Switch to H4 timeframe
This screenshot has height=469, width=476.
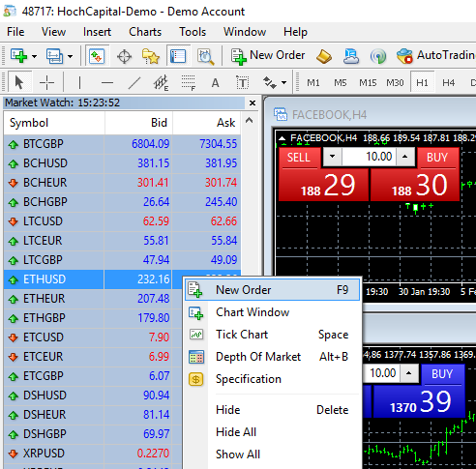[449, 83]
